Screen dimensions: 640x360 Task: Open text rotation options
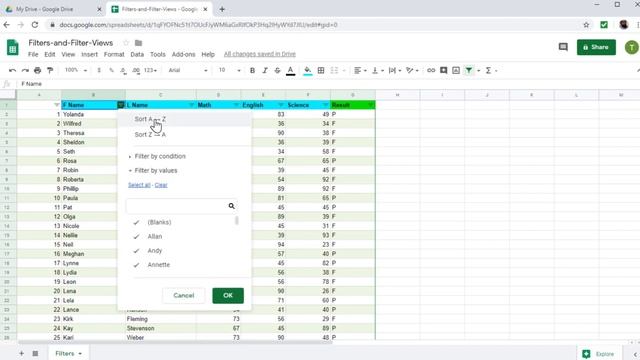[x=412, y=71]
